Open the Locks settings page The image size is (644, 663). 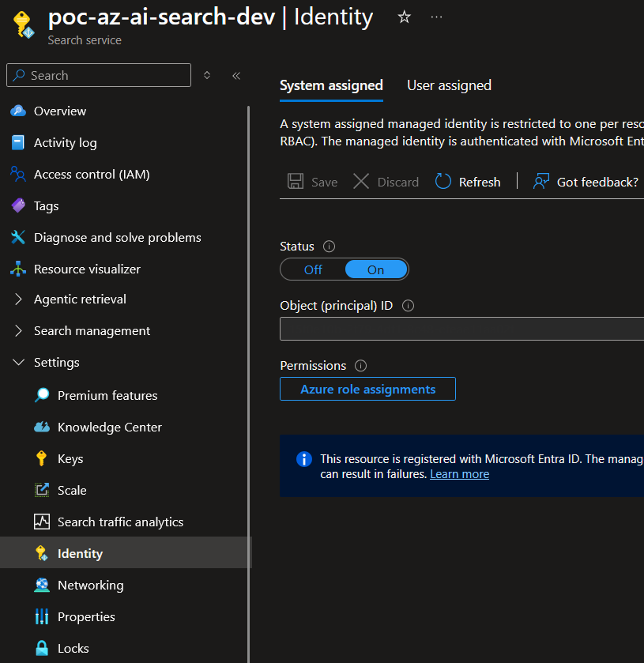click(73, 648)
